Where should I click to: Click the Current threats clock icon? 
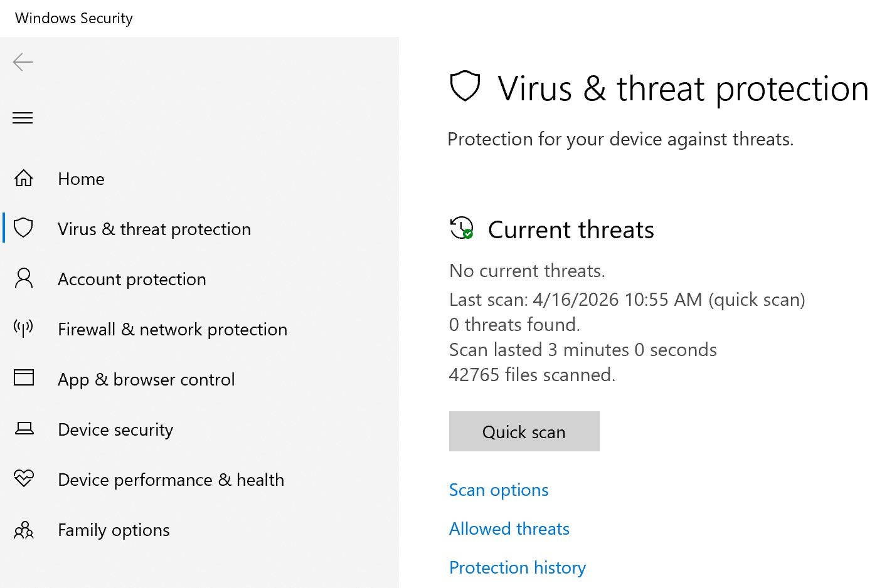[462, 228]
